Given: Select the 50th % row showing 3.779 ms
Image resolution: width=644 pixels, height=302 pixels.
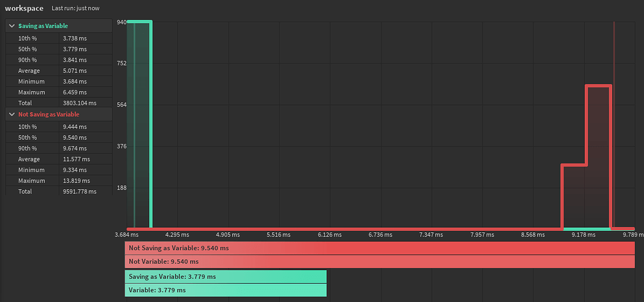Looking at the screenshot, I should tap(59, 49).
